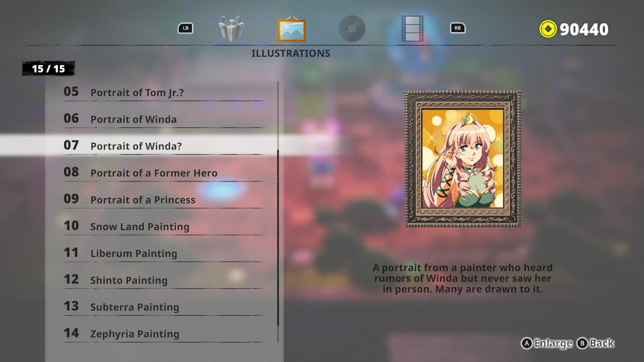Select Liberum Painting entry
The width and height of the screenshot is (644, 362).
pos(163,253)
